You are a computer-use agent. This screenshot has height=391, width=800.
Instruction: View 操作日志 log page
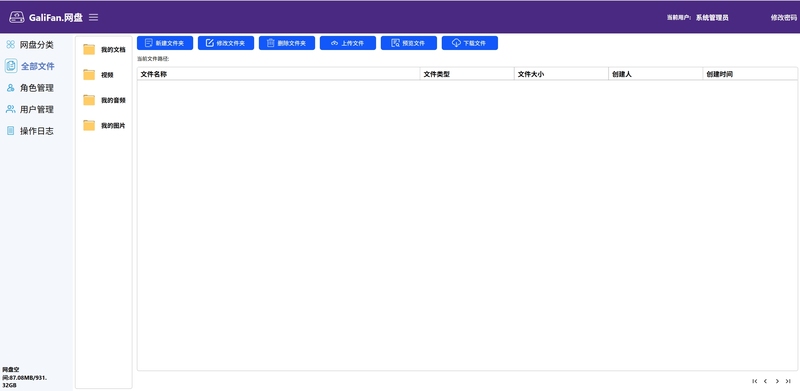click(x=30, y=131)
